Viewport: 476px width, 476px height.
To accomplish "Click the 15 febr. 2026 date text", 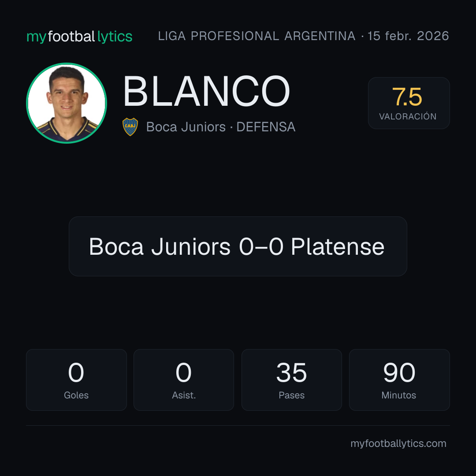I will 408,36.
